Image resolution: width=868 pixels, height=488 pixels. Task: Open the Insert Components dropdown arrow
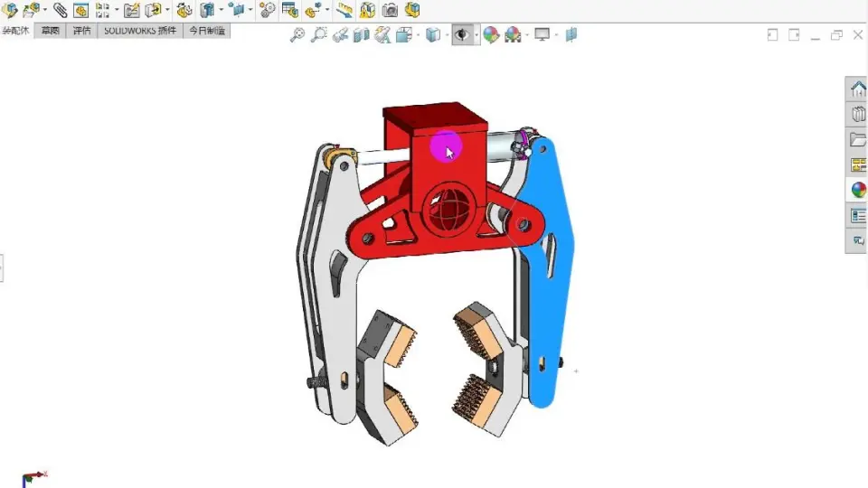coord(45,9)
